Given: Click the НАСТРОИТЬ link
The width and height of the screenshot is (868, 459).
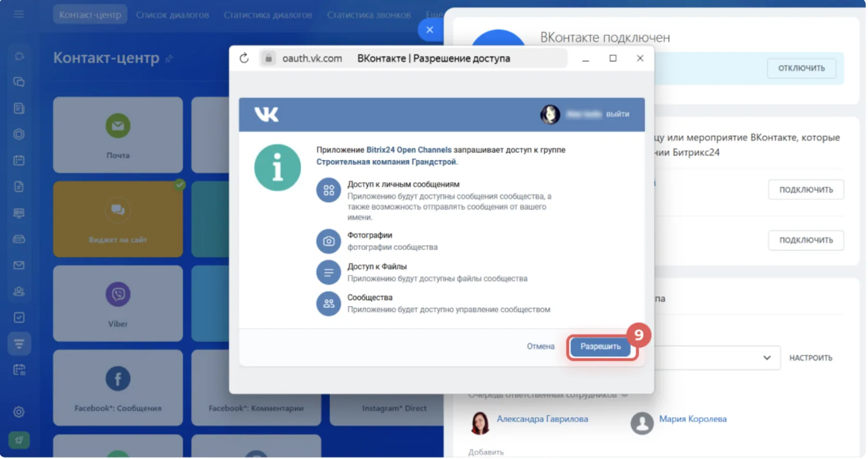Looking at the screenshot, I should pyautogui.click(x=811, y=358).
